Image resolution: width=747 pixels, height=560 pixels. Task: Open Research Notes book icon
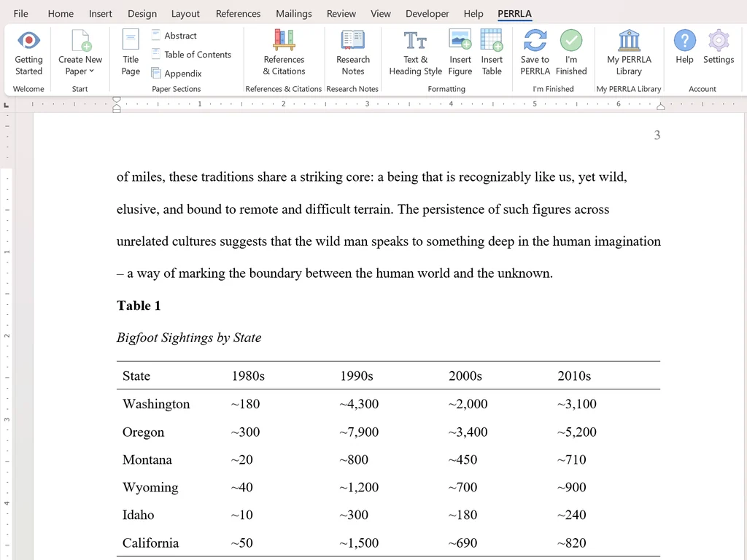click(353, 40)
